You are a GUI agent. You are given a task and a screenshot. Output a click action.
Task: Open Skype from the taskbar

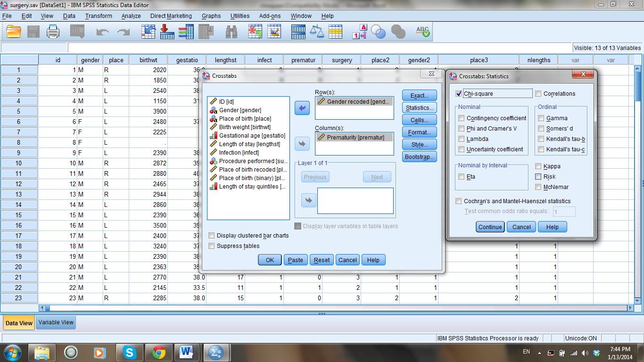pos(129,353)
